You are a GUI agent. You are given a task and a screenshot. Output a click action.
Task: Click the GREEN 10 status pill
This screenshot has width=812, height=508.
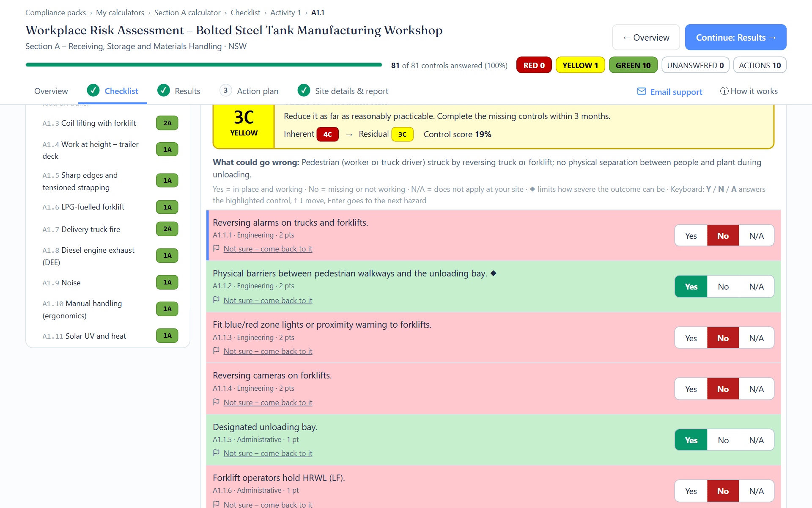tap(633, 65)
